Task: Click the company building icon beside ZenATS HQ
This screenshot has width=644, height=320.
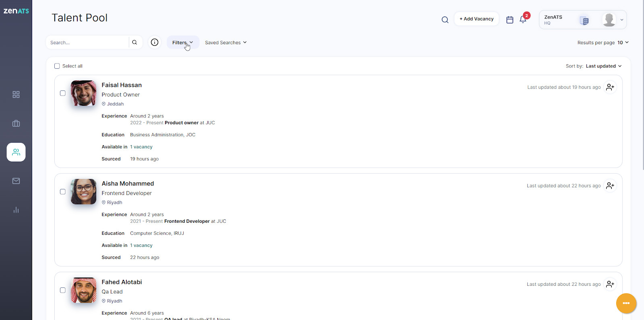Action: pyautogui.click(x=584, y=21)
